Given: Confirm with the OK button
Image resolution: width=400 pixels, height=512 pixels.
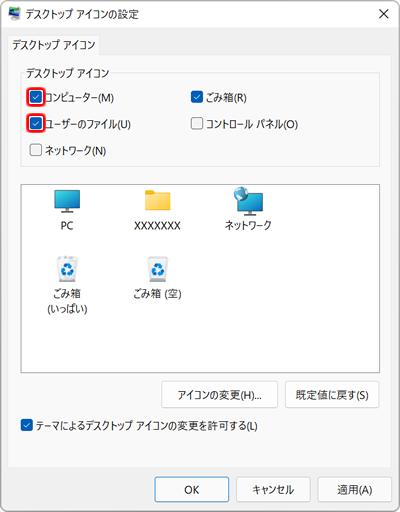Looking at the screenshot, I should (x=192, y=489).
